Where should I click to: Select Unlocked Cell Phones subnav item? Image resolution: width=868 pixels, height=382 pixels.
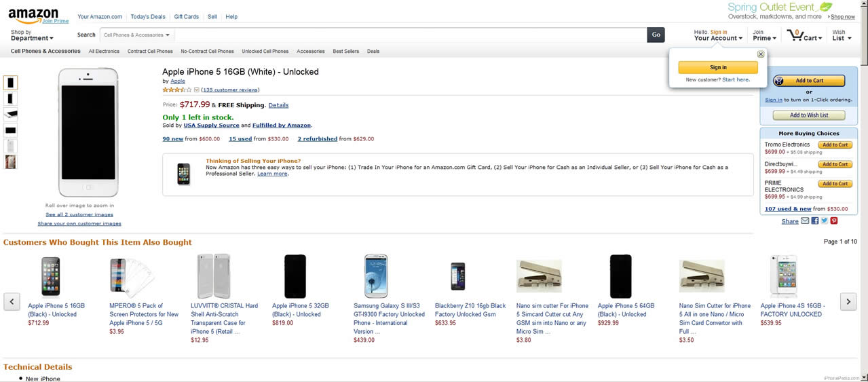(x=265, y=52)
